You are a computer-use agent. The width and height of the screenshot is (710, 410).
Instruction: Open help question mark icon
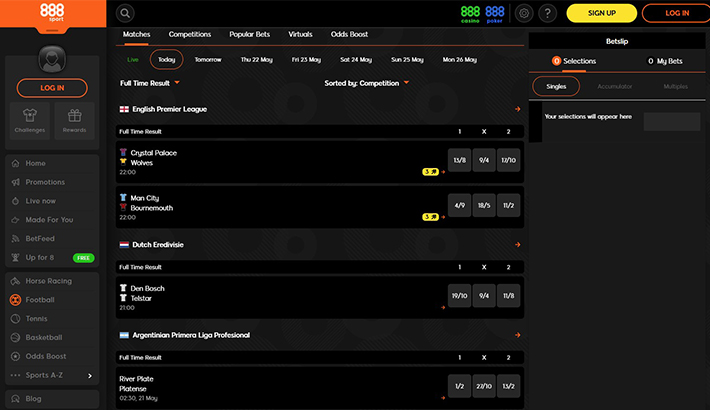click(547, 13)
